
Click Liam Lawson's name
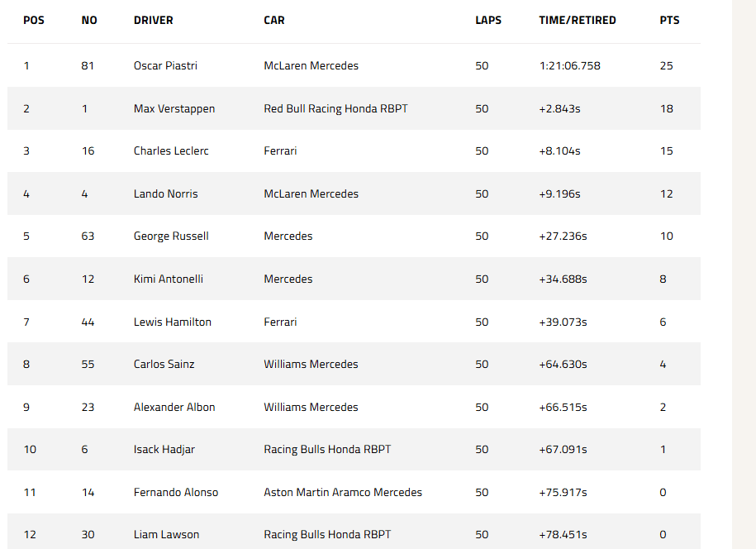point(166,534)
